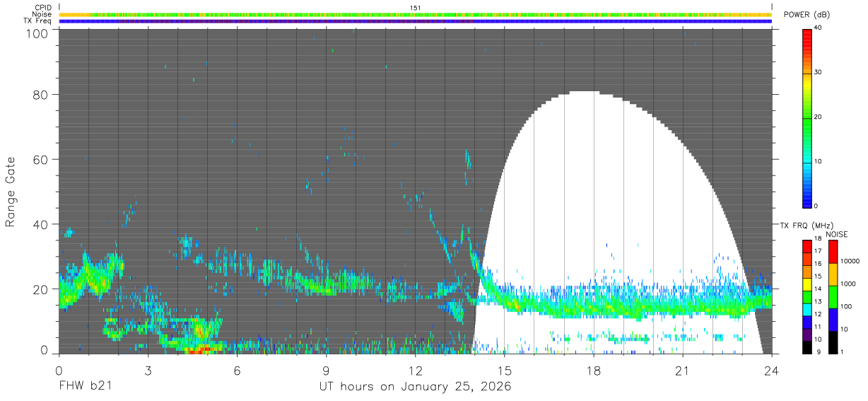
Task: Click the 80 tick on the Range Gate axis
Action: [42, 94]
